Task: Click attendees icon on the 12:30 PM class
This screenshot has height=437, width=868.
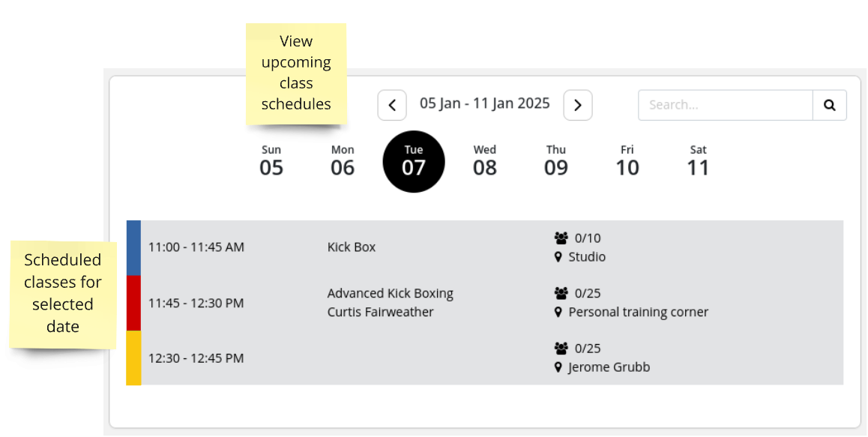Action: click(561, 348)
